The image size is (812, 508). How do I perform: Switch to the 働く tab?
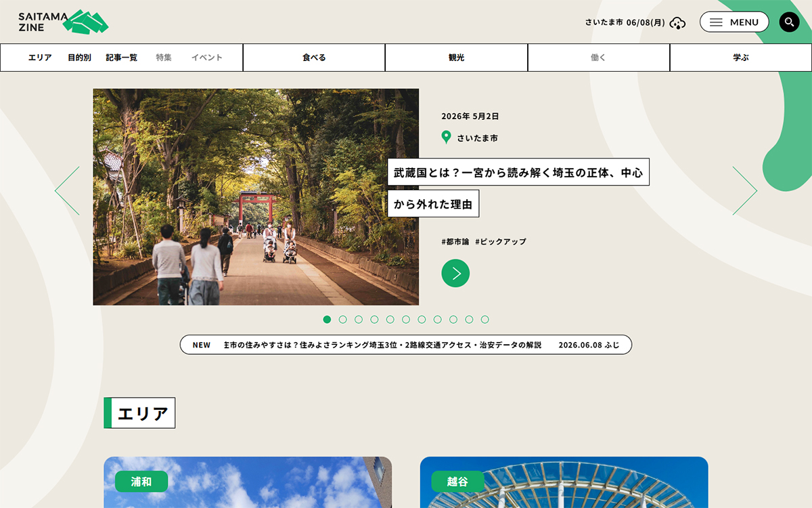point(599,58)
